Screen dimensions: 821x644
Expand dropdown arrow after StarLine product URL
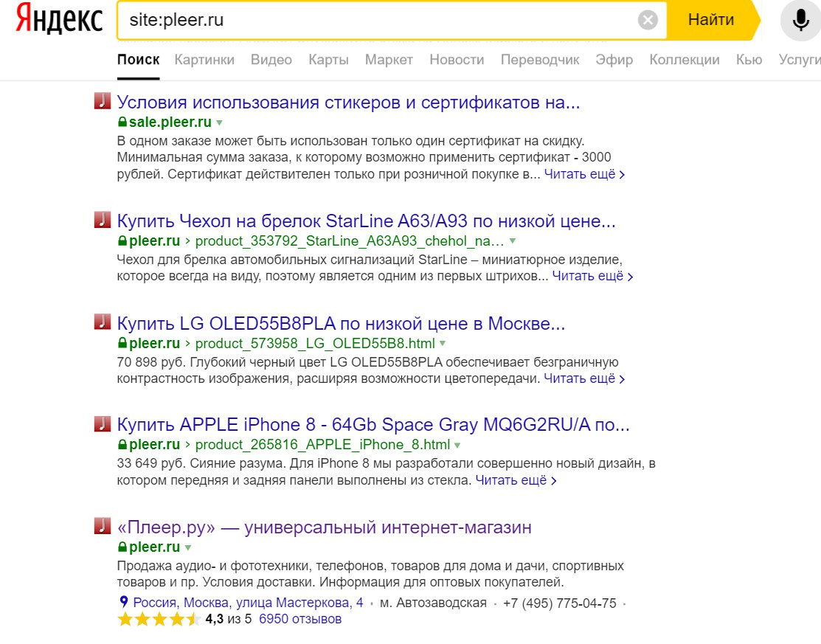tap(513, 240)
